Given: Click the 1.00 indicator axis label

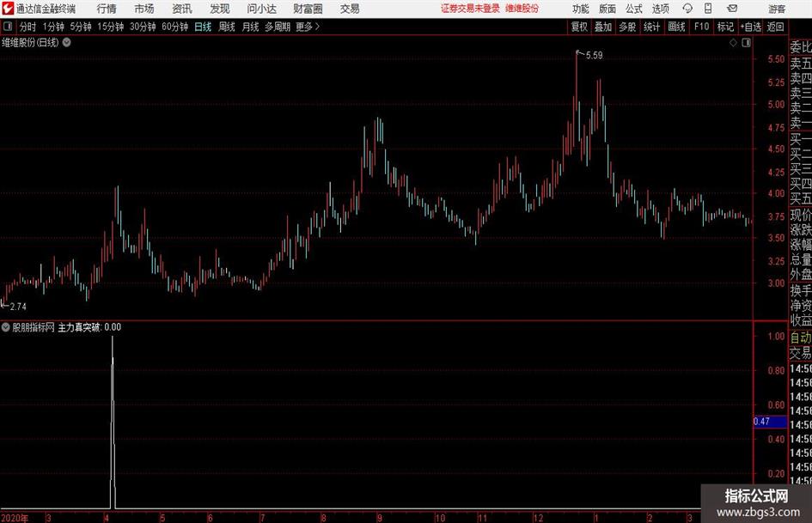Looking at the screenshot, I should (x=776, y=336).
